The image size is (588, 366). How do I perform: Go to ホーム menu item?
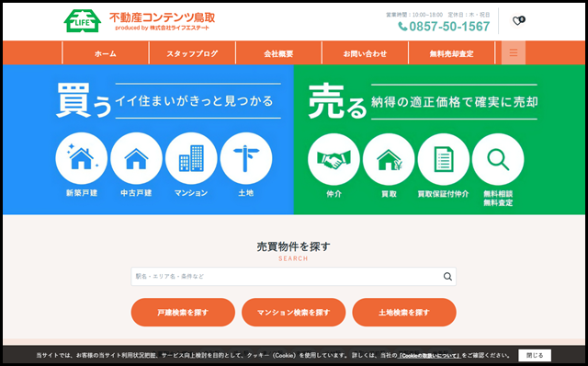pos(106,53)
